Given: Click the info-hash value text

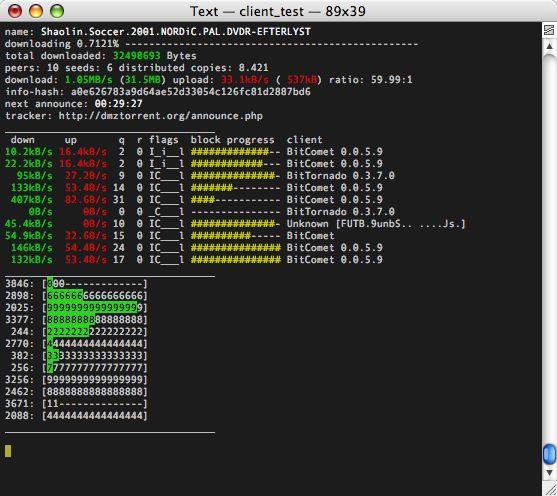Looking at the screenshot, I should (x=191, y=92).
